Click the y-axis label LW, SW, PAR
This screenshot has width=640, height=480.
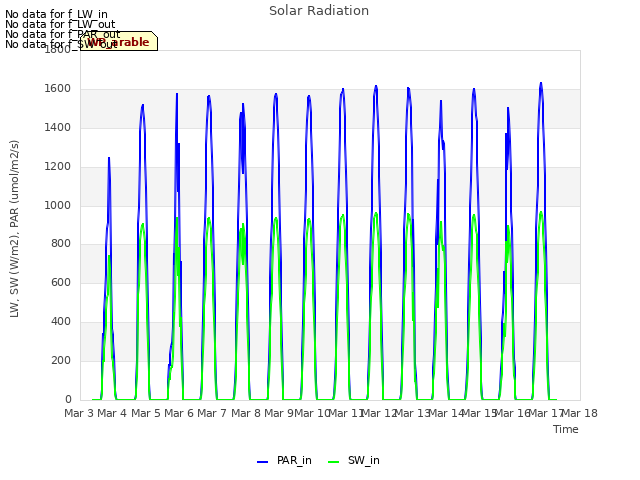tap(14, 229)
